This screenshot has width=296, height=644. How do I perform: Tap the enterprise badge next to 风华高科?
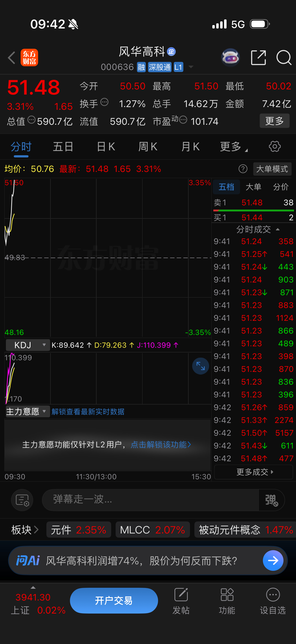[171, 52]
